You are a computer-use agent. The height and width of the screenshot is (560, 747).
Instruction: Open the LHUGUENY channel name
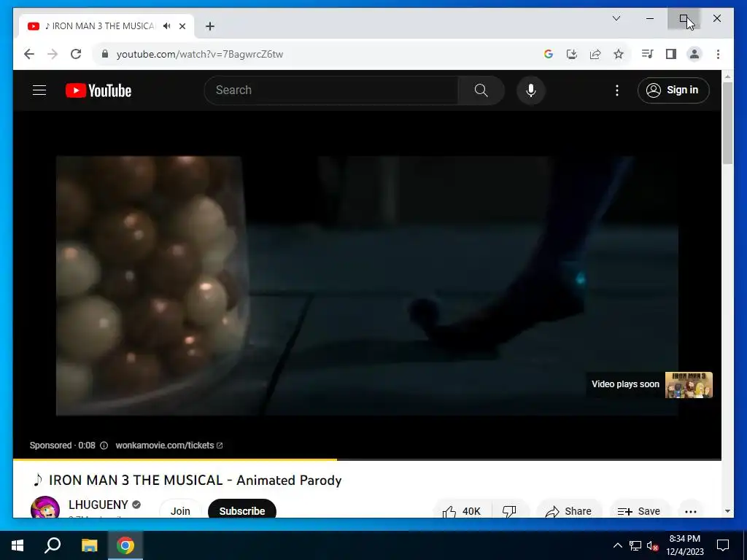click(98, 505)
